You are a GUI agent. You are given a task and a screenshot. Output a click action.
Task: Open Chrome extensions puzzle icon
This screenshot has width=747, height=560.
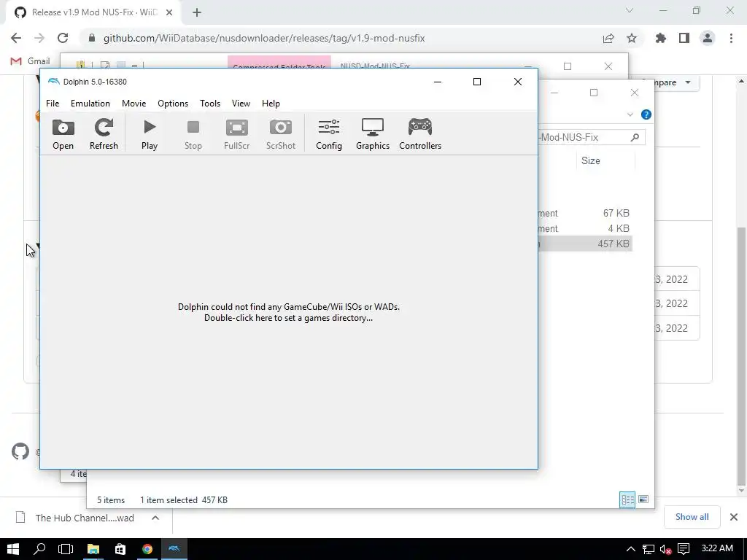[x=661, y=38]
